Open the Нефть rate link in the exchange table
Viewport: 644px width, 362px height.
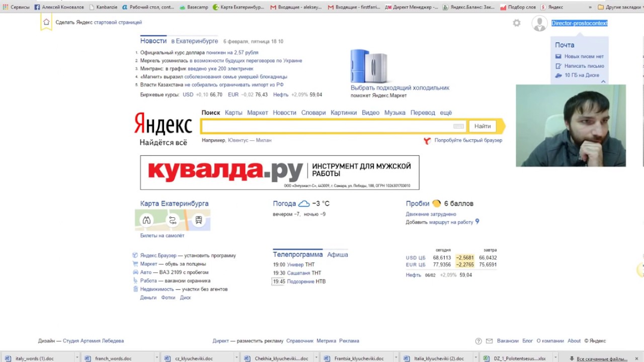[414, 275]
